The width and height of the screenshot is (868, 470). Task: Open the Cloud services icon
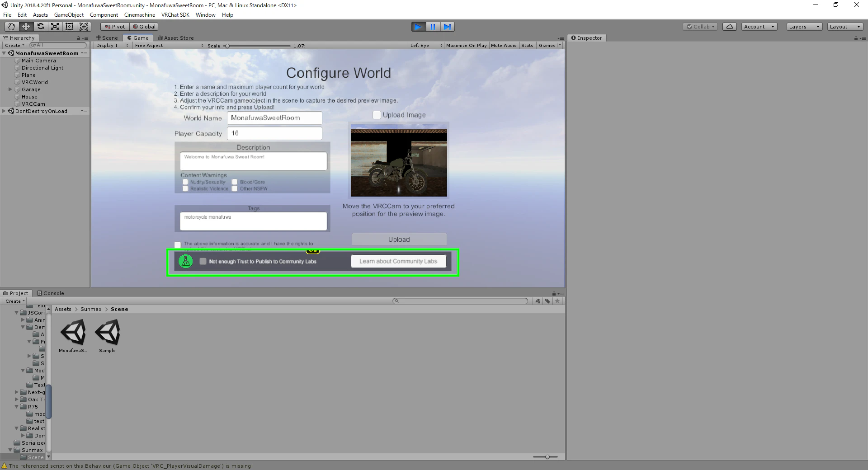tap(730, 27)
